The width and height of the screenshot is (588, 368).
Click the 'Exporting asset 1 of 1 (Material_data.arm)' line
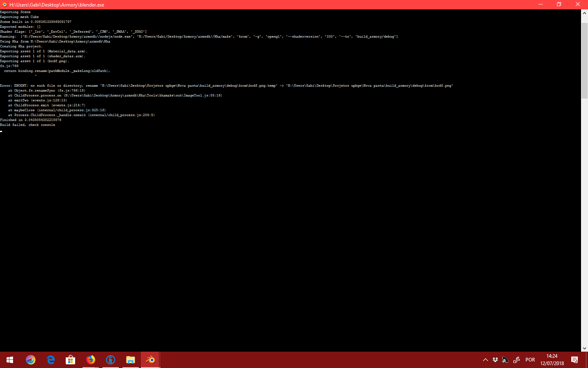point(44,51)
